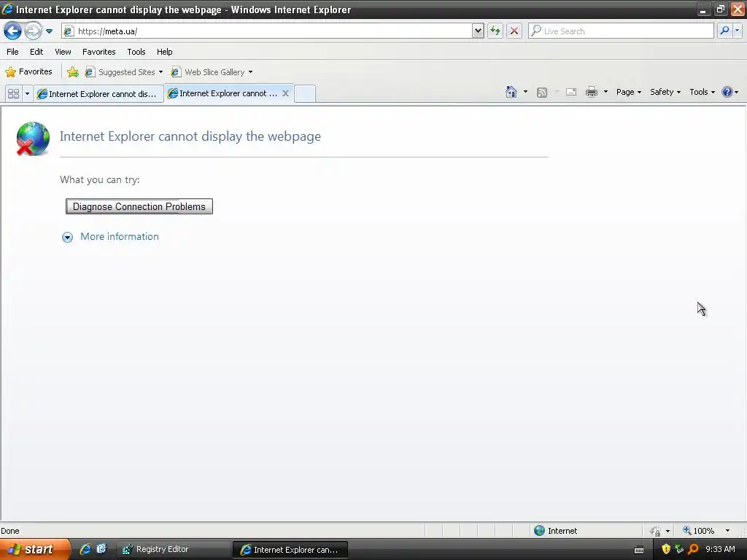Click the Home icon in command bar

point(511,92)
